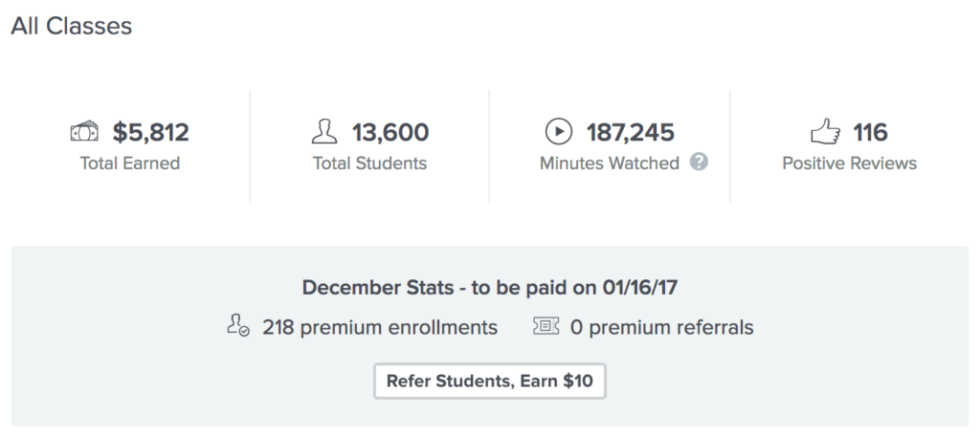The width and height of the screenshot is (980, 438).
Task: Click the Total Students person icon
Action: pyautogui.click(x=326, y=131)
